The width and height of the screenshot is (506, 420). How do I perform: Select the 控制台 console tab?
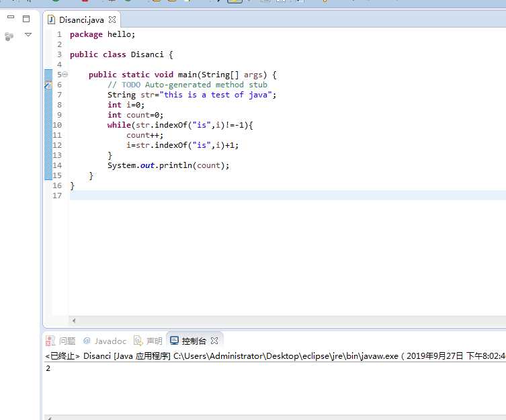(x=194, y=341)
